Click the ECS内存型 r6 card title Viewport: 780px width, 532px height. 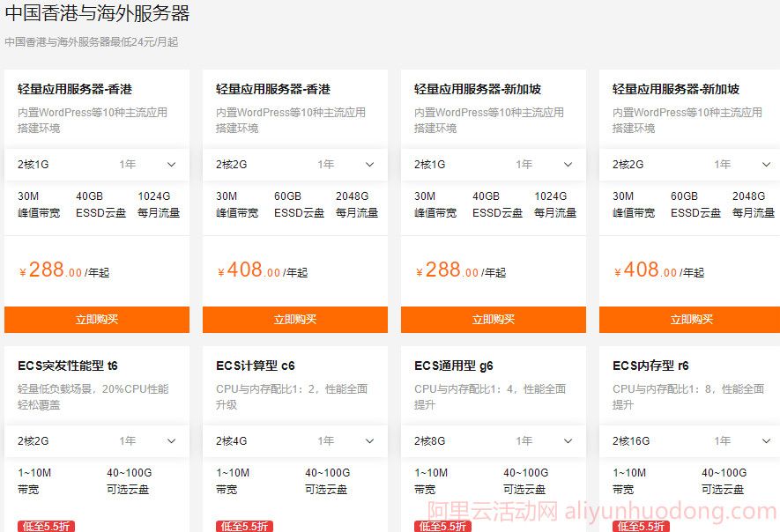[x=650, y=366]
